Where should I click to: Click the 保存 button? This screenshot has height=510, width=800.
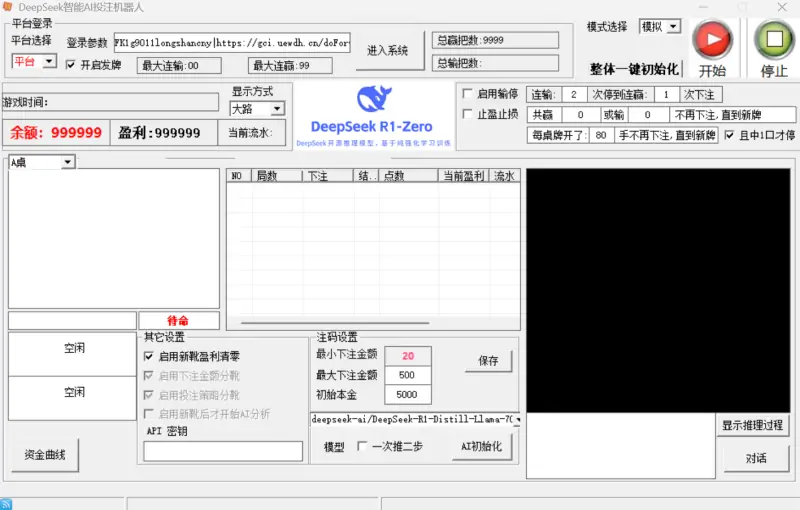[488, 361]
